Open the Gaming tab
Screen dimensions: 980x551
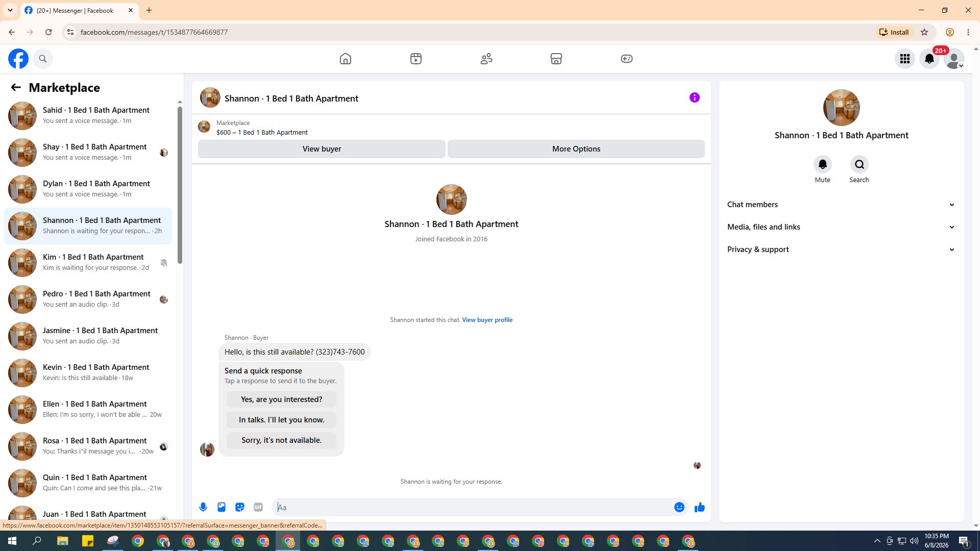point(627,59)
